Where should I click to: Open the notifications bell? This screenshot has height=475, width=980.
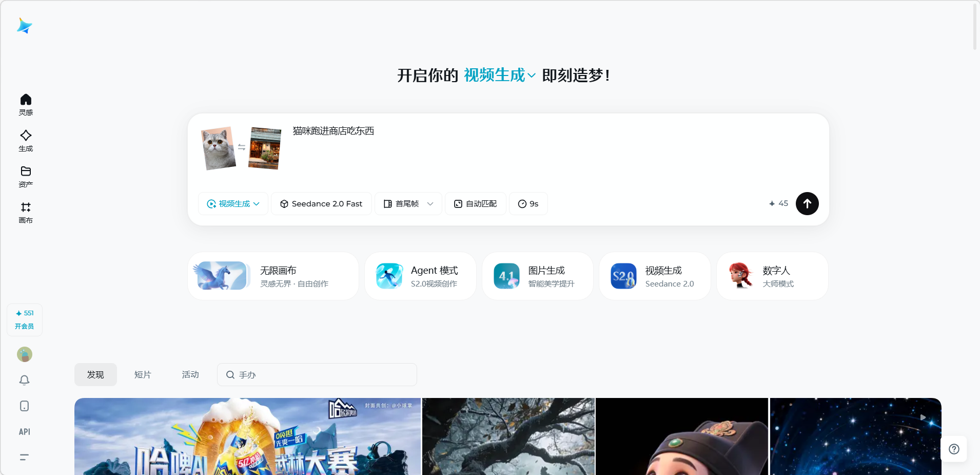(x=25, y=380)
